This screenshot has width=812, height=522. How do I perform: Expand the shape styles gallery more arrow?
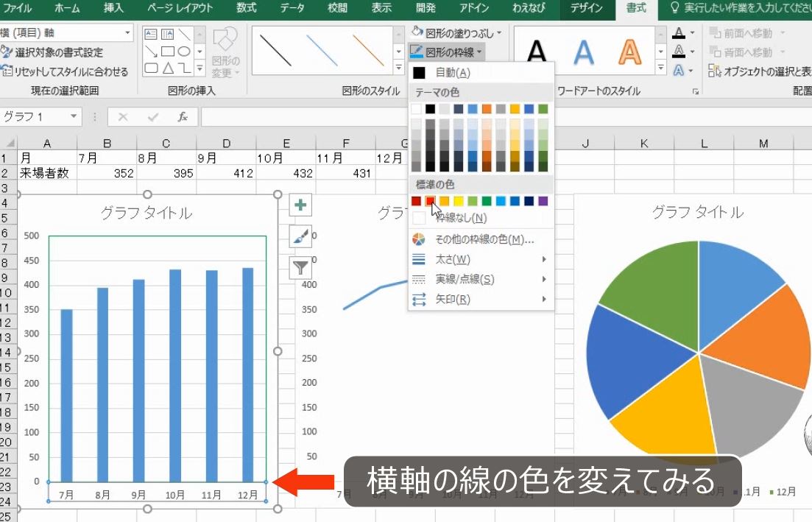pos(399,67)
